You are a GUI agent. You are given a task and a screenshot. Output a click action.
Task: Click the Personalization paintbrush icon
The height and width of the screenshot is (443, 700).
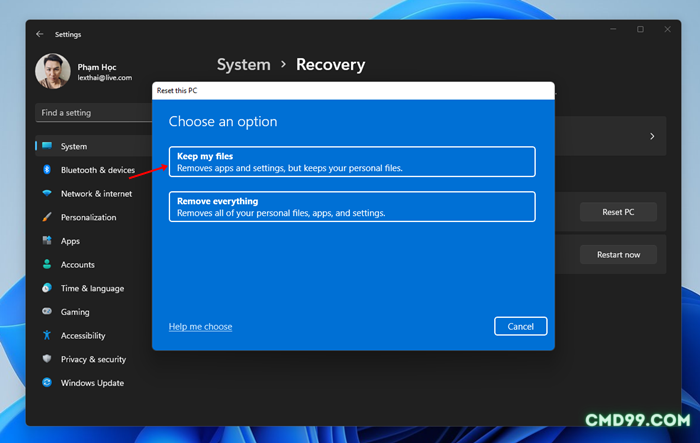tap(47, 217)
